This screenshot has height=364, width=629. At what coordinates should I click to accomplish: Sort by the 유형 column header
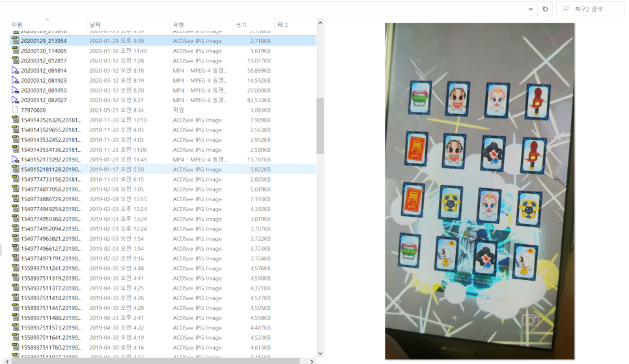[178, 25]
